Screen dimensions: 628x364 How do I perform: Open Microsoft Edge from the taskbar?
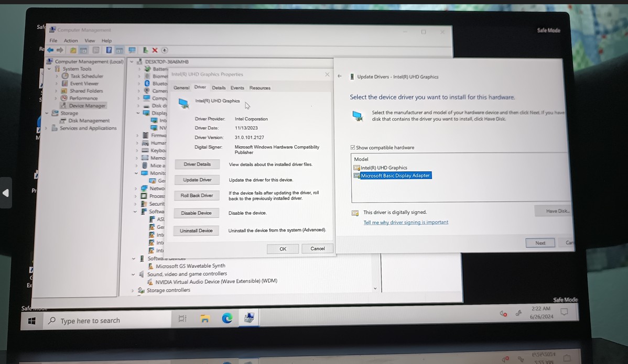coord(227,318)
